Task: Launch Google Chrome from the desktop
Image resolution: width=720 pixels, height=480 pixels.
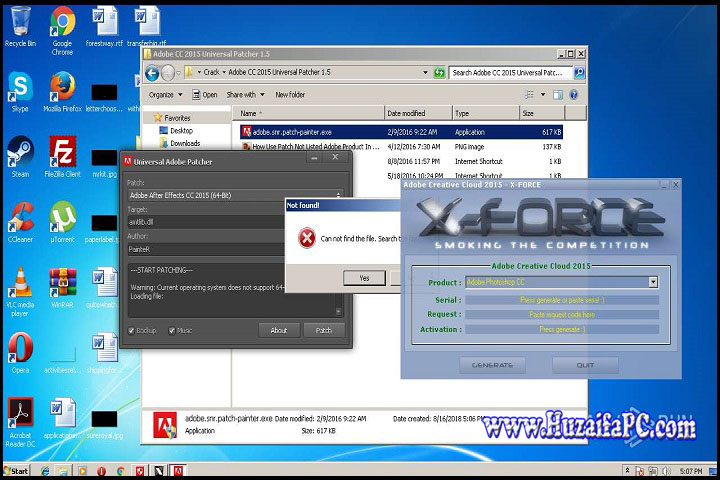Action: tap(62, 31)
